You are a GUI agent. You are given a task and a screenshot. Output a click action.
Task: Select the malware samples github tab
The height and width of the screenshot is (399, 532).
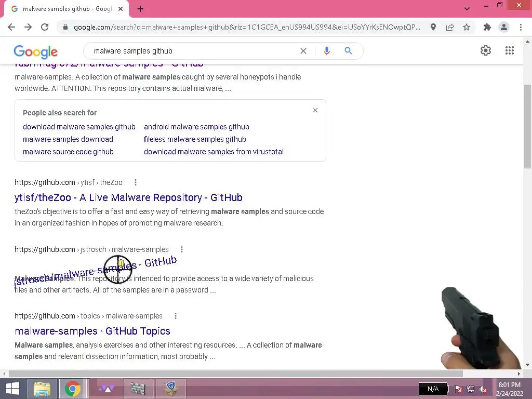tap(66, 9)
